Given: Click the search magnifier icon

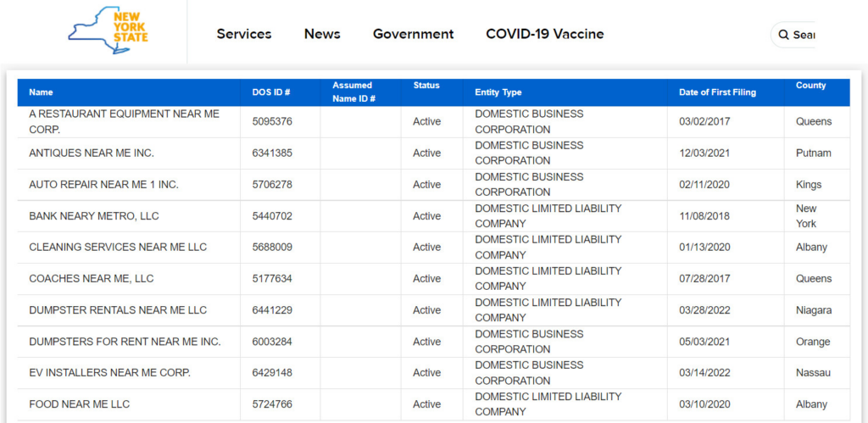Looking at the screenshot, I should click(x=783, y=35).
